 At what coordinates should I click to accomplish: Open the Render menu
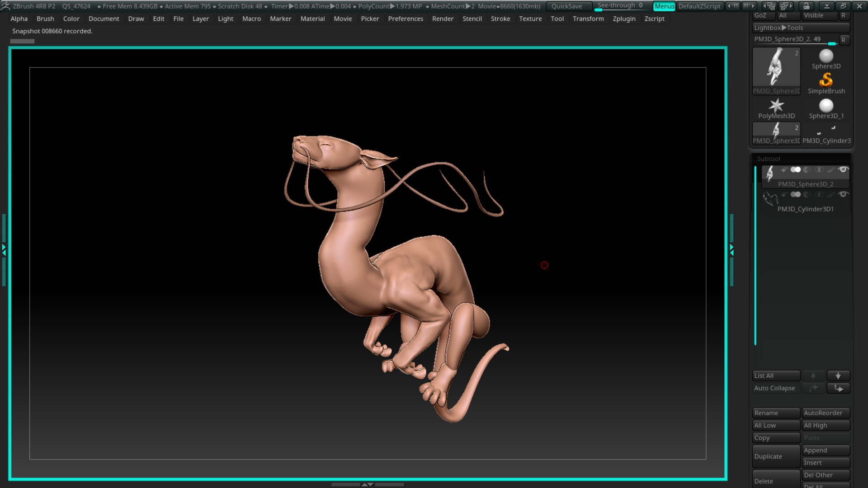(443, 19)
